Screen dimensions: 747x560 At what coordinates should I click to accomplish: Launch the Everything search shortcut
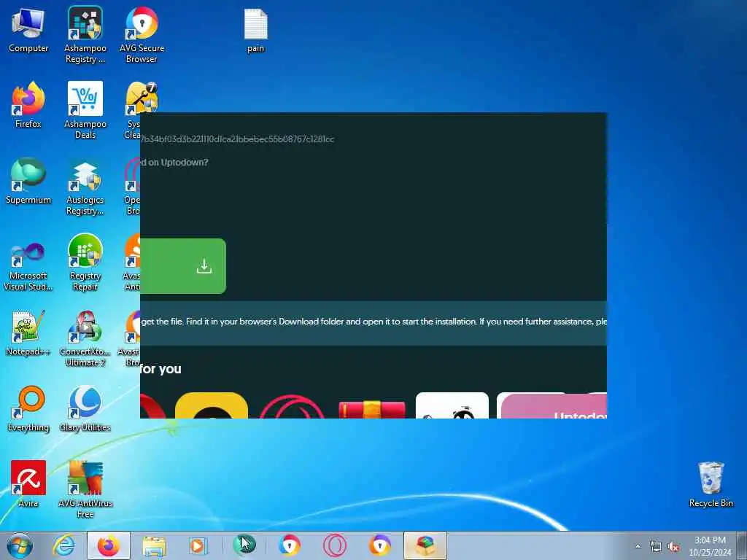(28, 408)
